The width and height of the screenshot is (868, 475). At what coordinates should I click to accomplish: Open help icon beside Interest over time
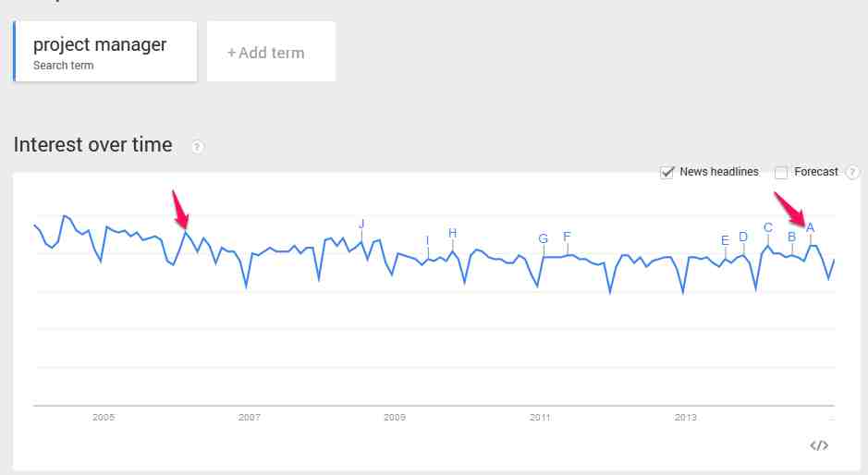pos(197,147)
